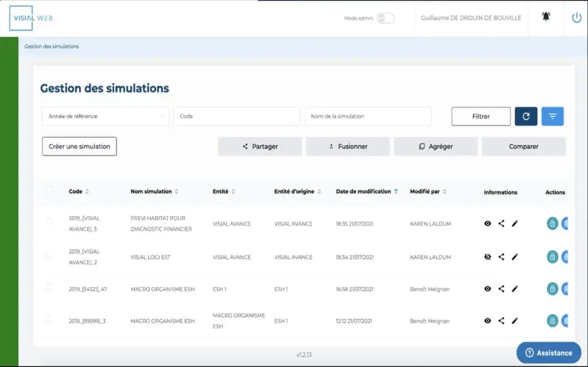The height and width of the screenshot is (367, 588).
Task: Focus the Code filter input field
Action: [x=237, y=117]
